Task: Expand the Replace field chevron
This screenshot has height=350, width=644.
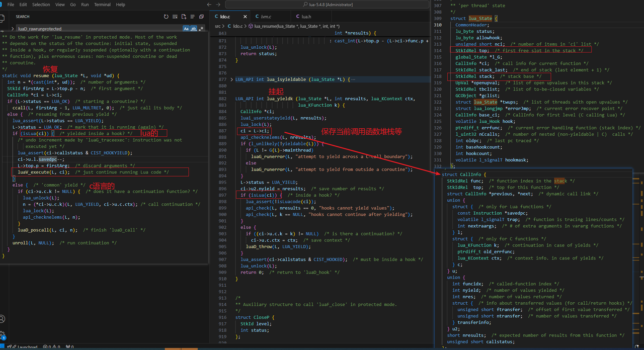Action: point(12,29)
